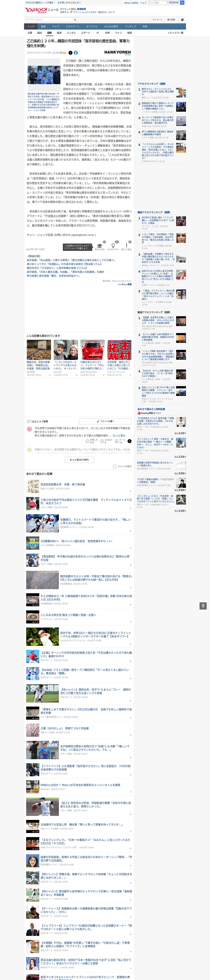Image resolution: width=210 pixels, height=980 pixels.
Task: Click the magnifier button beside the keyword search box
Action: (x=75, y=20)
